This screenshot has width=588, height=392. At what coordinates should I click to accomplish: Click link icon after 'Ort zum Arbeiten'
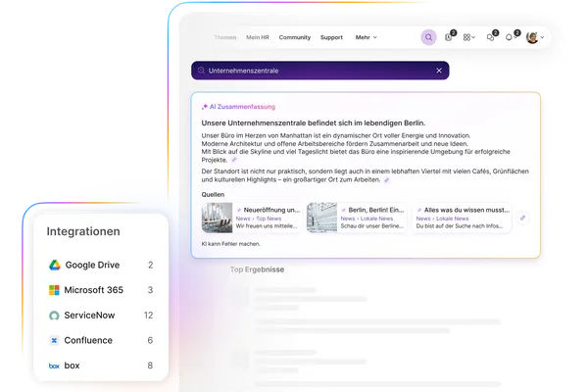tap(387, 180)
